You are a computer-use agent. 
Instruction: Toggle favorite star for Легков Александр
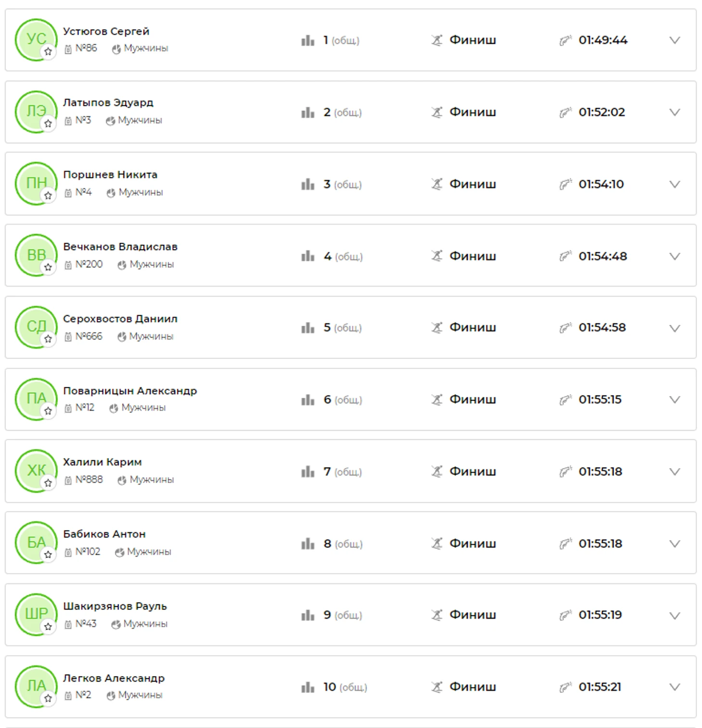tap(48, 699)
